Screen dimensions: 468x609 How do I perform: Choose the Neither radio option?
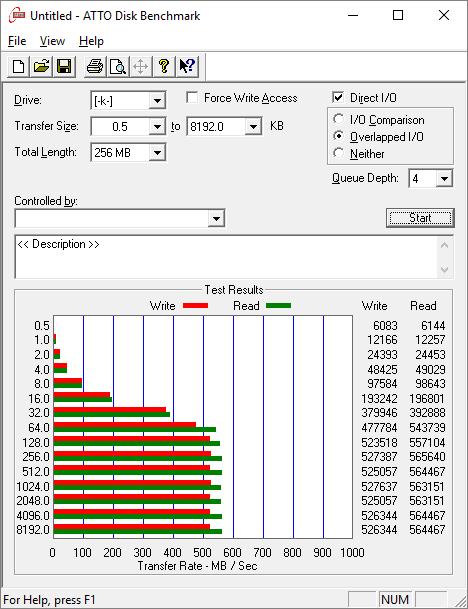338,153
